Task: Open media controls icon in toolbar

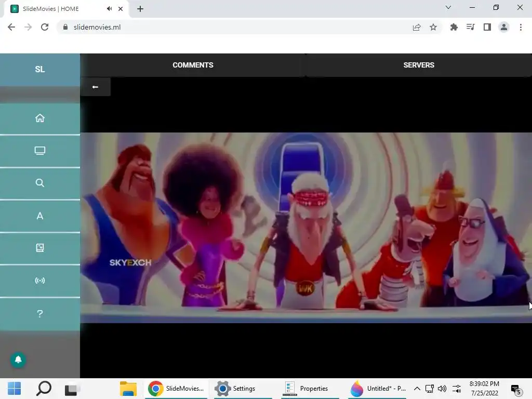Action: coord(470,27)
